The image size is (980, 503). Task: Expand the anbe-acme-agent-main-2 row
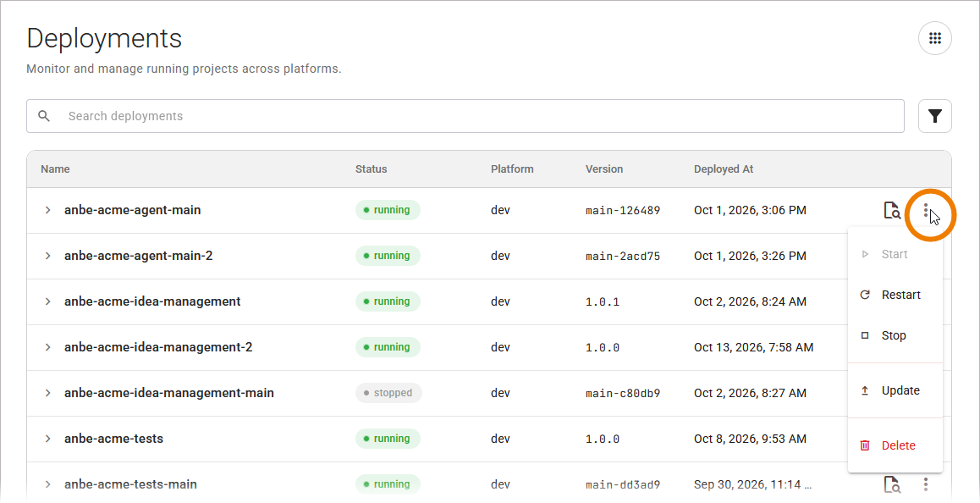(47, 256)
